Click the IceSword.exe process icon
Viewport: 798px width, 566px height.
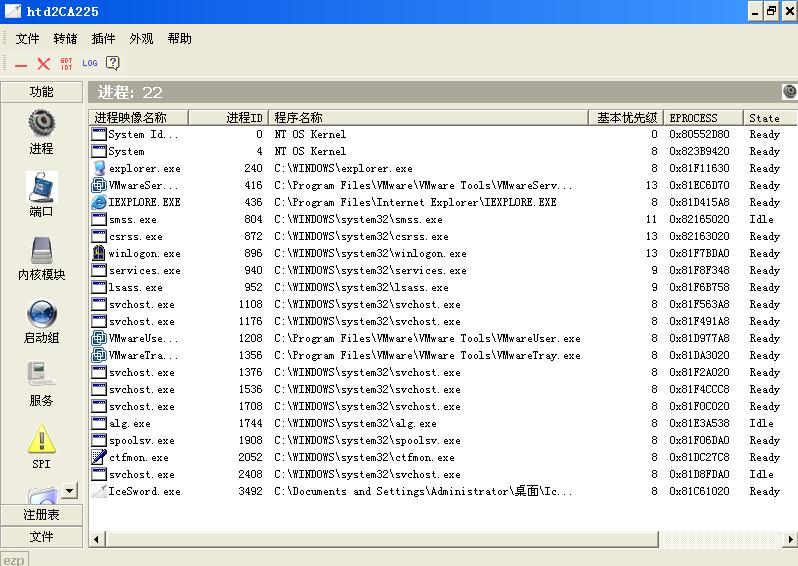pyautogui.click(x=99, y=491)
